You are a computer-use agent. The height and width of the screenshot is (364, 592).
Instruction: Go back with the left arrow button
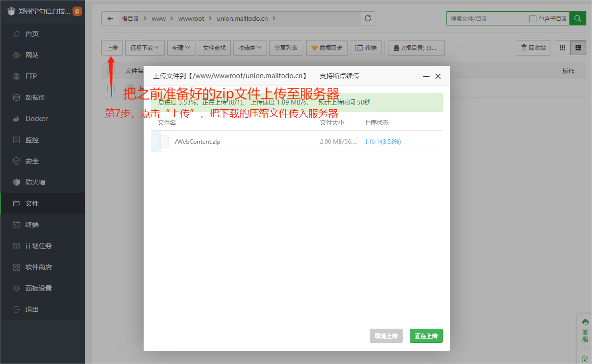(110, 18)
